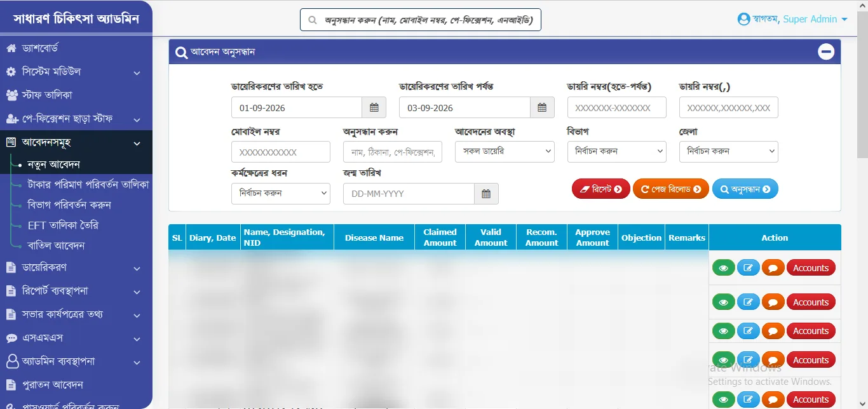Open বাতিল আবেদন submenu item
This screenshot has height=409, width=868.
point(57,246)
